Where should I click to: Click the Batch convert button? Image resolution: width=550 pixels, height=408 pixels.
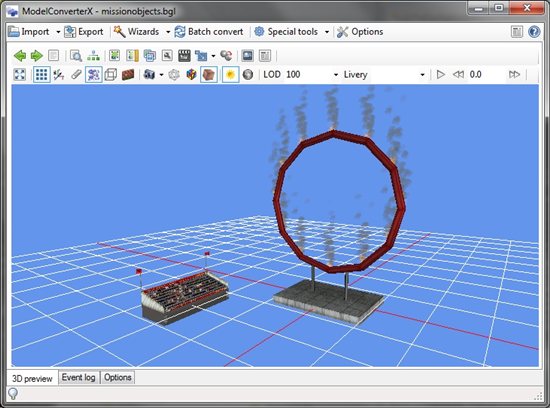click(209, 32)
